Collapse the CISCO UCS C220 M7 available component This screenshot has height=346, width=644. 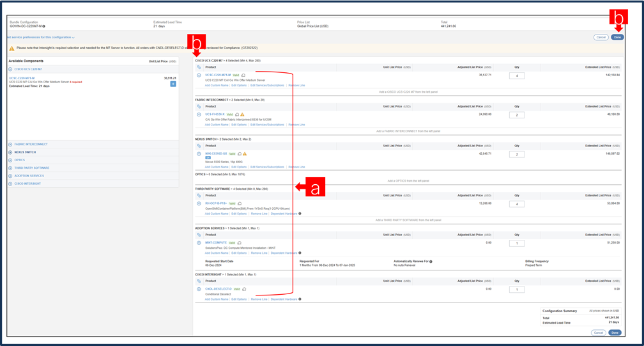[10, 69]
